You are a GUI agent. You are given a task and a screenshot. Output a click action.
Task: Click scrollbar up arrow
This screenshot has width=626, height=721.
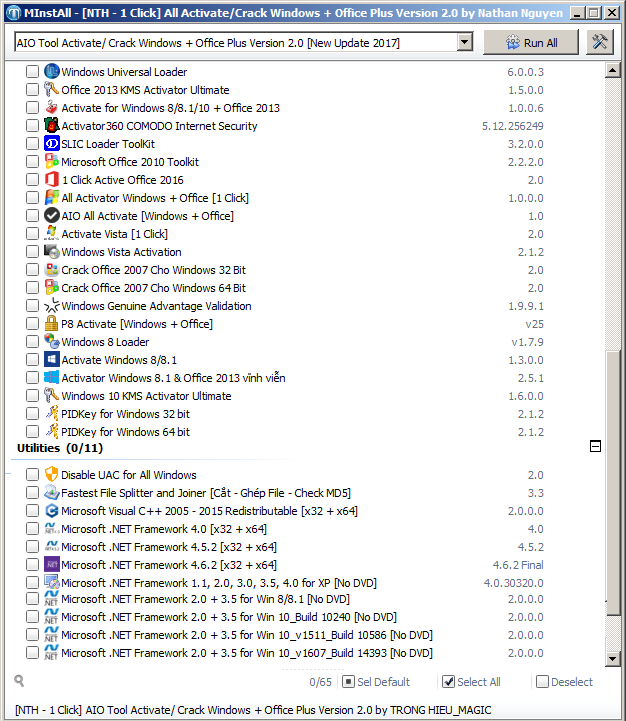pos(612,70)
